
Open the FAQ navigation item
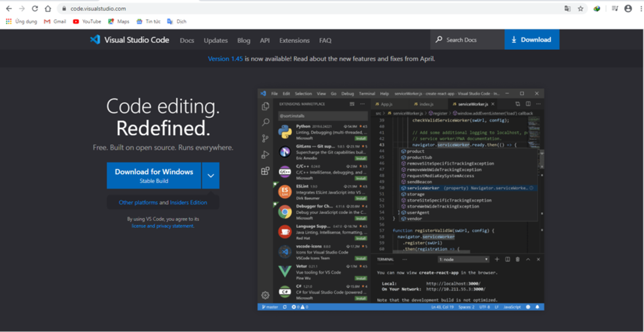coord(325,40)
